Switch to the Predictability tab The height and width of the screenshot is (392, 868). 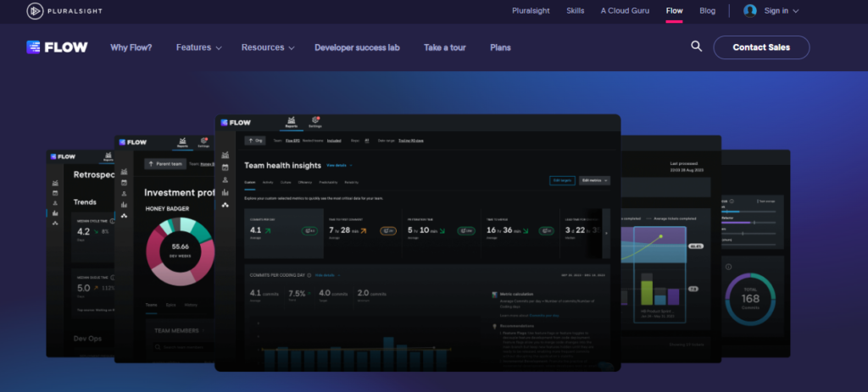328,183
